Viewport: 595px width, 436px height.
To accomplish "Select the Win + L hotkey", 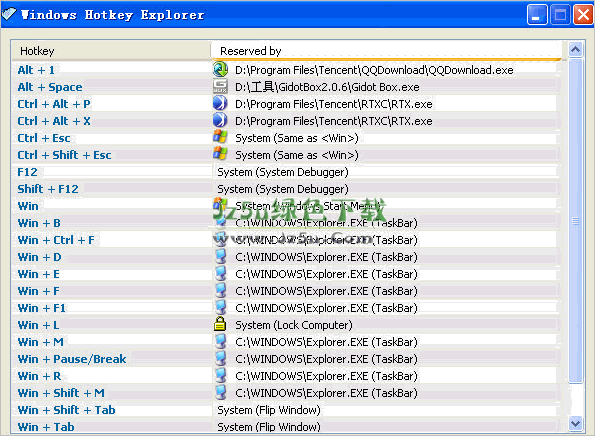I will [38, 325].
